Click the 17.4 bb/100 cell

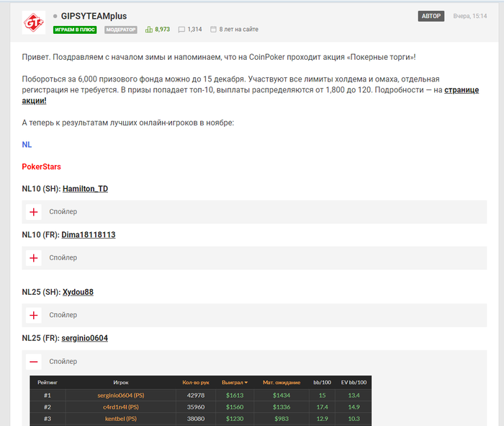coord(322,407)
